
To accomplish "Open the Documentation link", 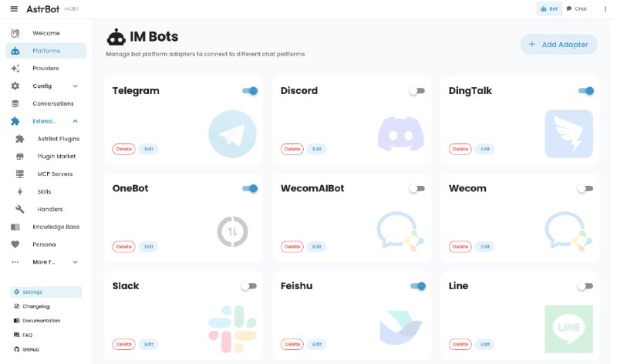I will click(x=46, y=321).
